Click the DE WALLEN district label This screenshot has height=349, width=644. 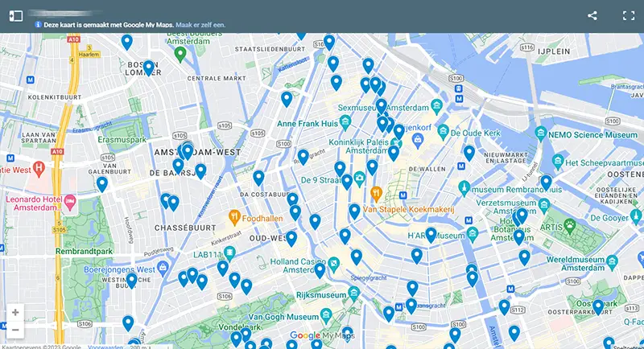(x=427, y=169)
